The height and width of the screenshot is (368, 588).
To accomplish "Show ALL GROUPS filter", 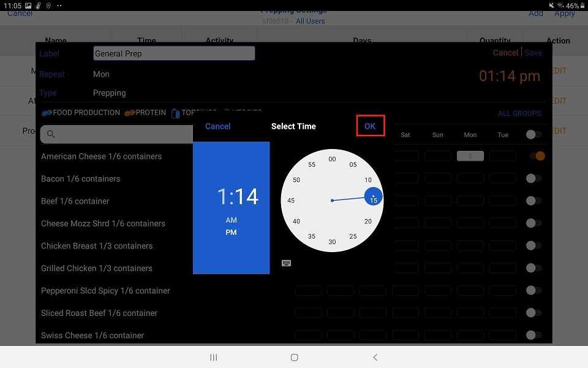I will pyautogui.click(x=519, y=113).
